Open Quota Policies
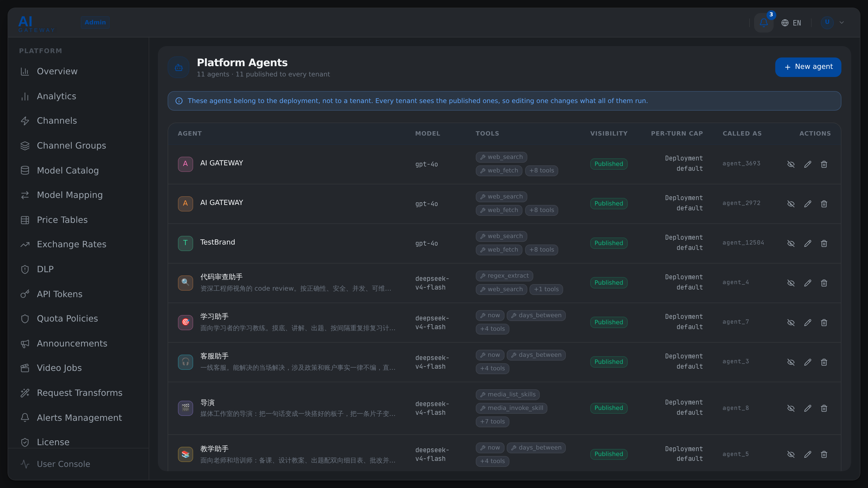The image size is (868, 488). click(78, 319)
